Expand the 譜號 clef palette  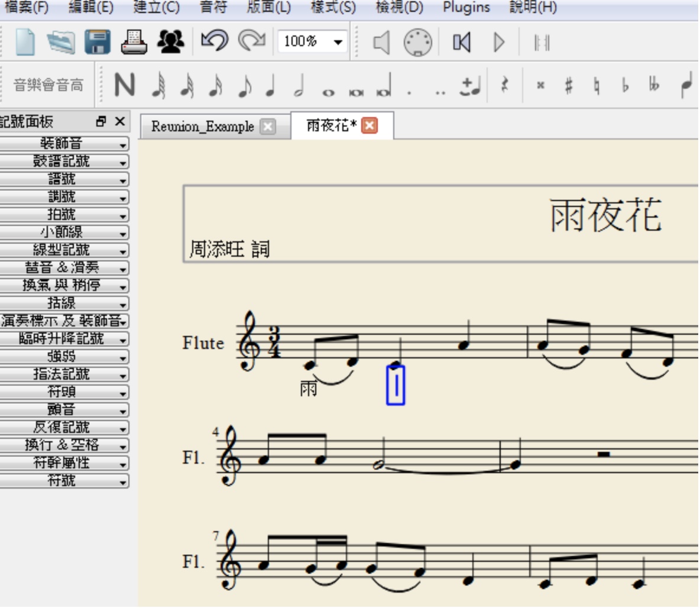click(64, 179)
